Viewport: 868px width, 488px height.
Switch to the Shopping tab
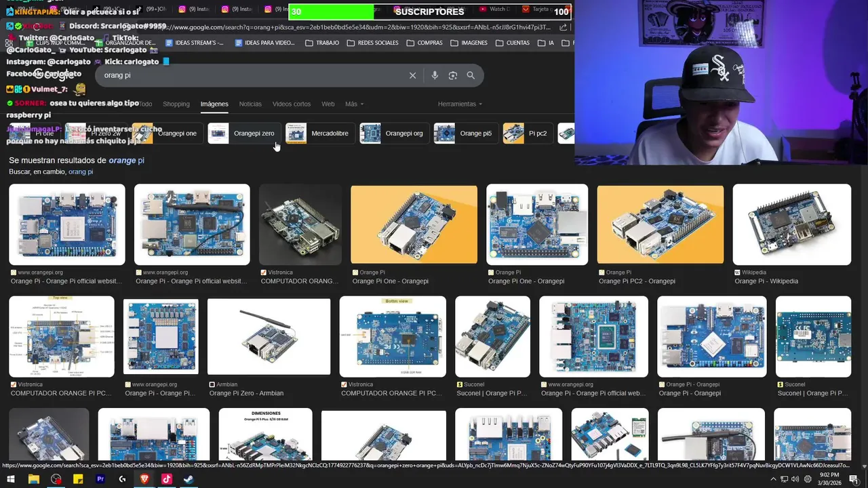click(x=176, y=104)
